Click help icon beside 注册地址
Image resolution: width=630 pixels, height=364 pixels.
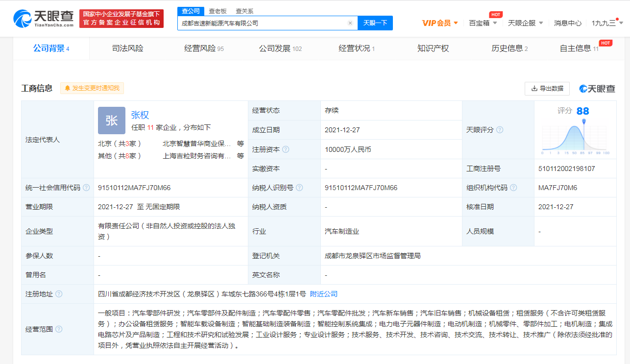[x=59, y=294]
